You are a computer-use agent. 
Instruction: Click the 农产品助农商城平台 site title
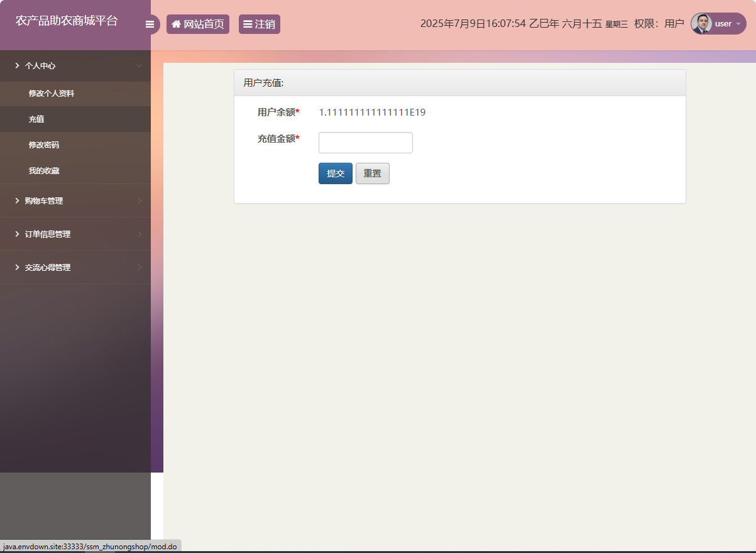click(x=67, y=21)
